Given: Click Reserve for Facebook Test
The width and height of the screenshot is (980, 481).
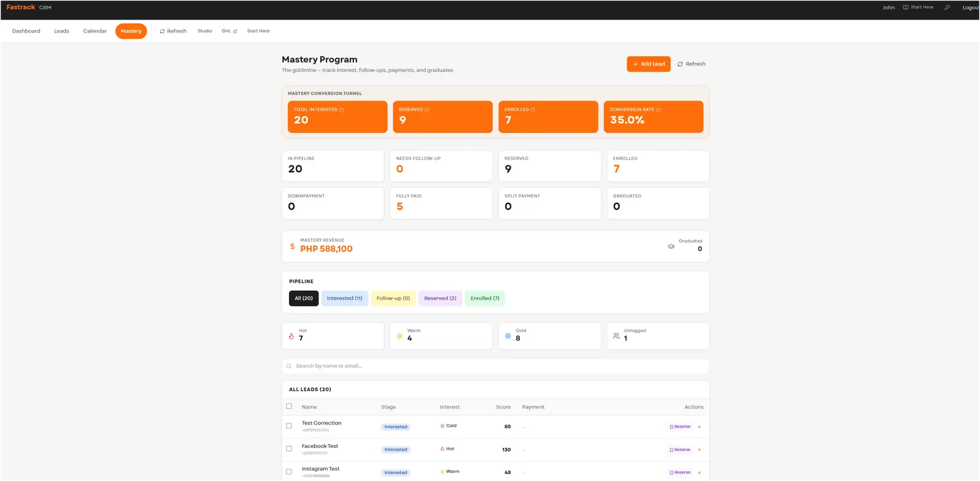Looking at the screenshot, I should pyautogui.click(x=680, y=450).
